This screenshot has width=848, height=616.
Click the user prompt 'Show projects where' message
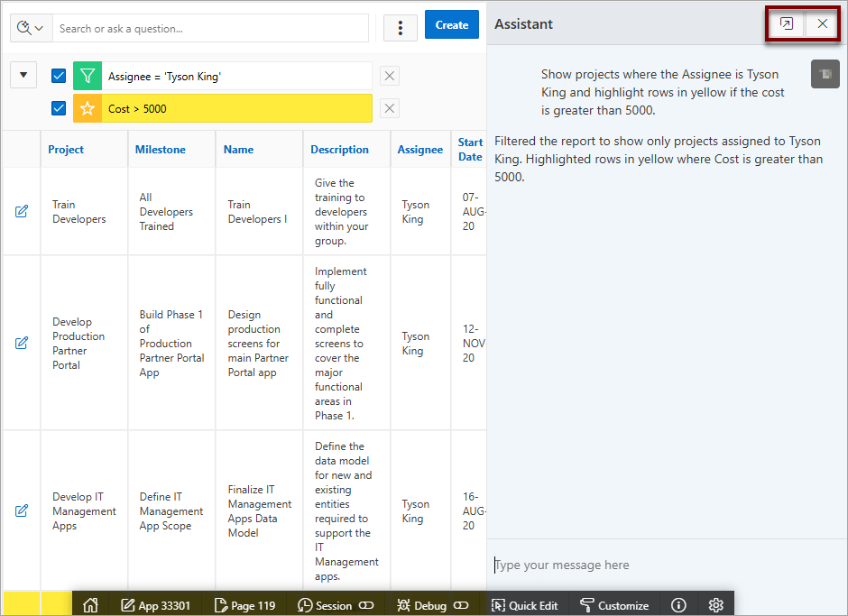pyautogui.click(x=662, y=92)
